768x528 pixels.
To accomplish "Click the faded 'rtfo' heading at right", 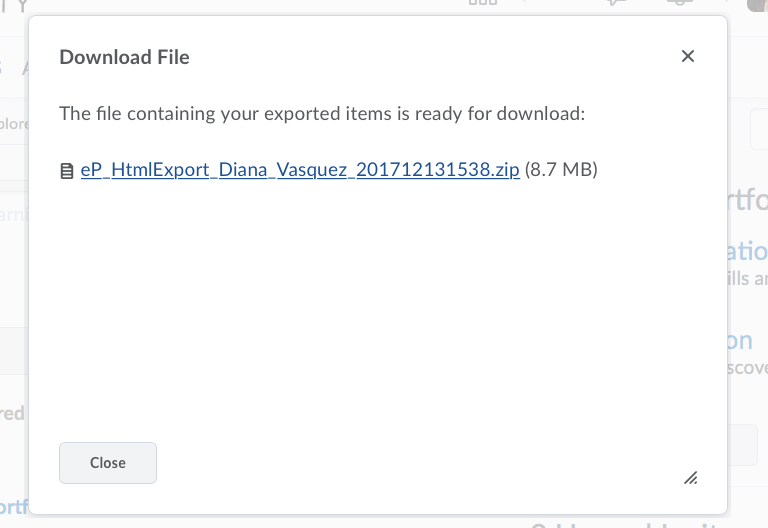I will (747, 200).
